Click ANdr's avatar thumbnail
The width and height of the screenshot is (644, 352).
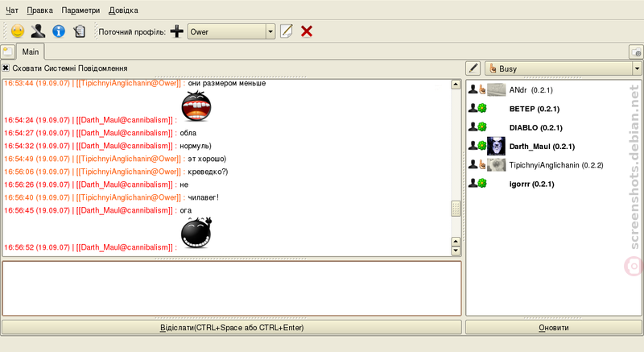[496, 90]
